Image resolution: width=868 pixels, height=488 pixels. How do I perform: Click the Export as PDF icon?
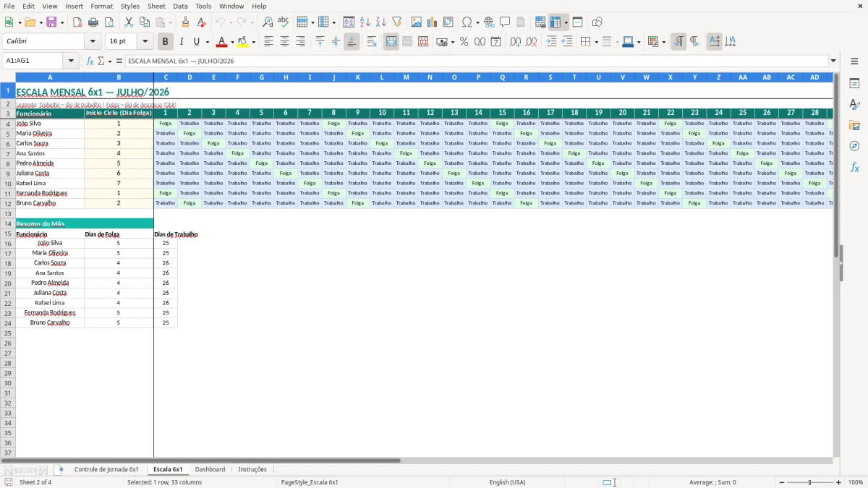(x=77, y=22)
